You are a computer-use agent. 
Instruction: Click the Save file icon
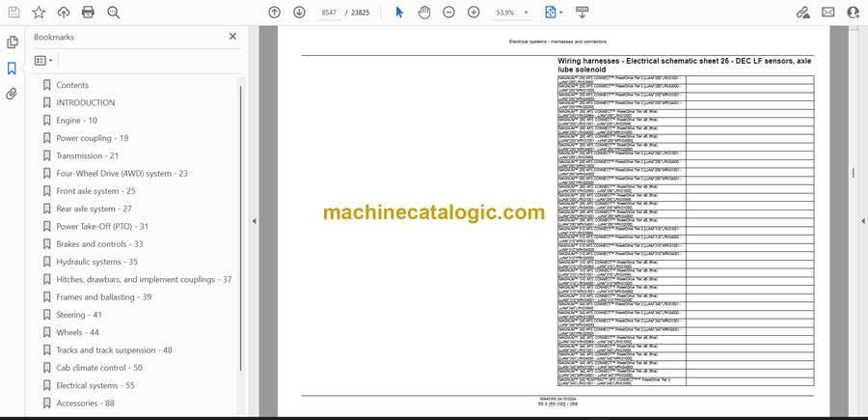click(x=14, y=13)
